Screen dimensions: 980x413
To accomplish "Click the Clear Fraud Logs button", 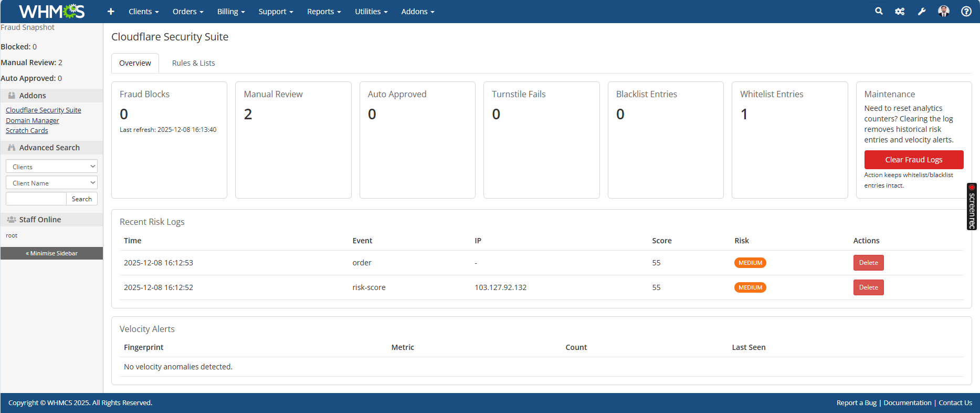I will pos(913,160).
